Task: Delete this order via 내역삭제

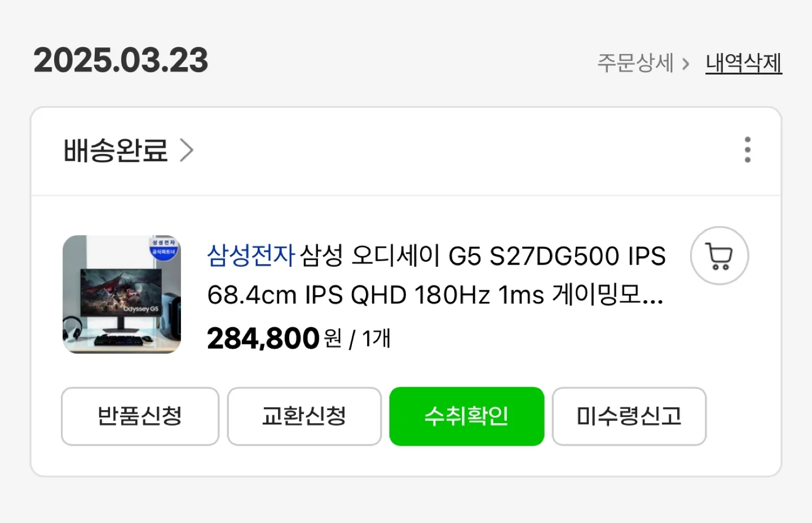Action: (x=744, y=63)
